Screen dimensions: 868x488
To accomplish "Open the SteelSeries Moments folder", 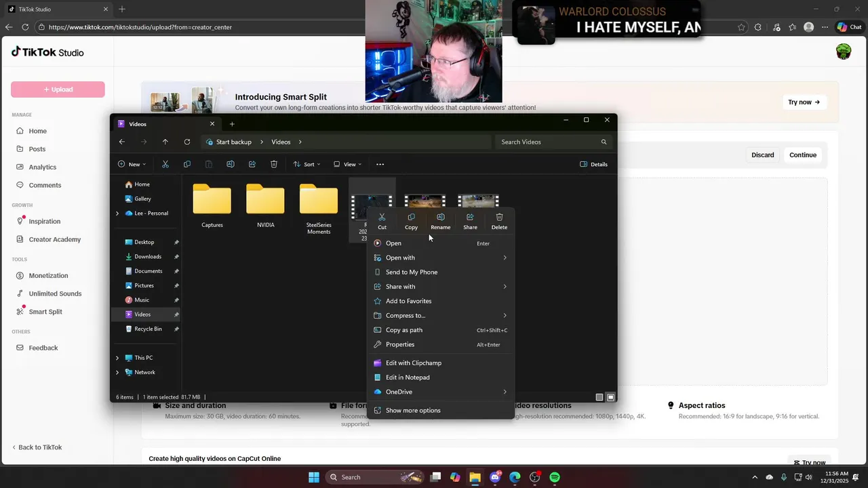I will pyautogui.click(x=319, y=209).
